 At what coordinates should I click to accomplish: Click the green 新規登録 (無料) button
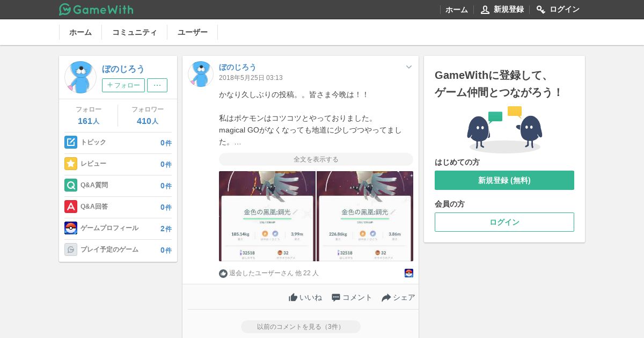(504, 180)
